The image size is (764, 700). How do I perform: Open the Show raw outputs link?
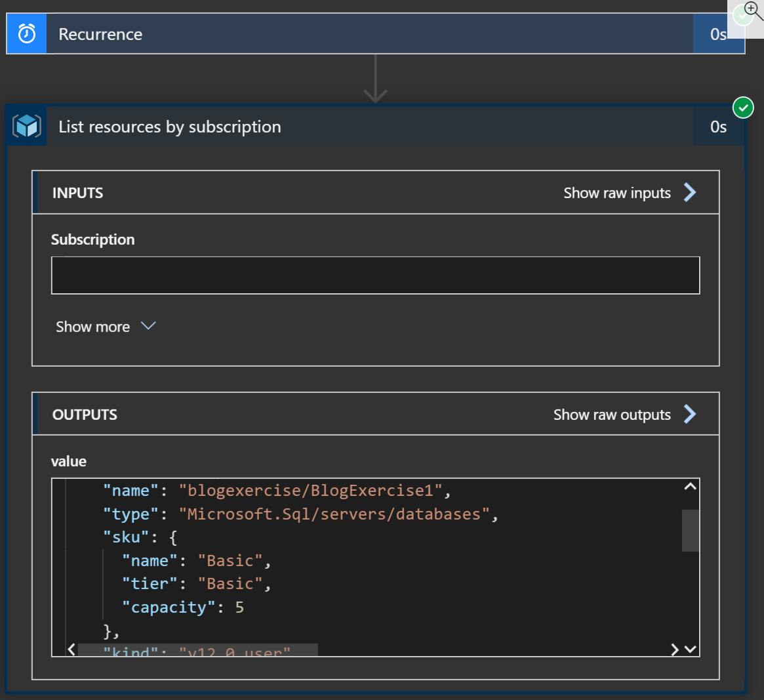click(611, 415)
